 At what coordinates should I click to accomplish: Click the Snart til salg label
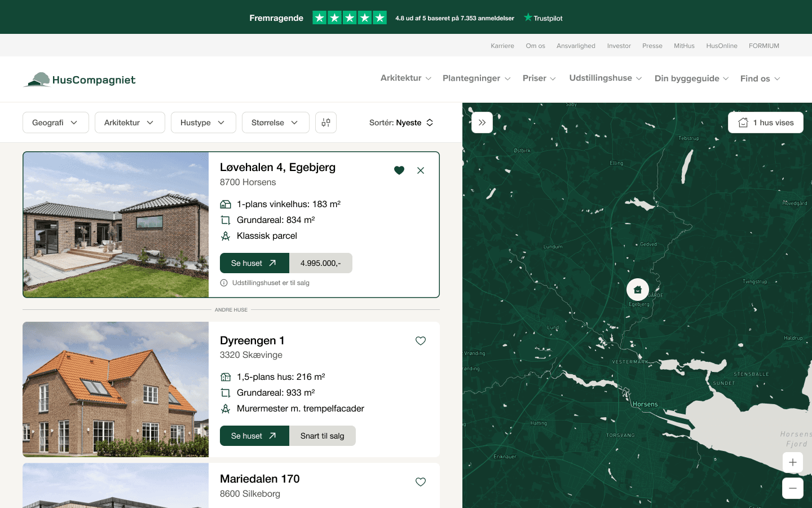tap(323, 436)
